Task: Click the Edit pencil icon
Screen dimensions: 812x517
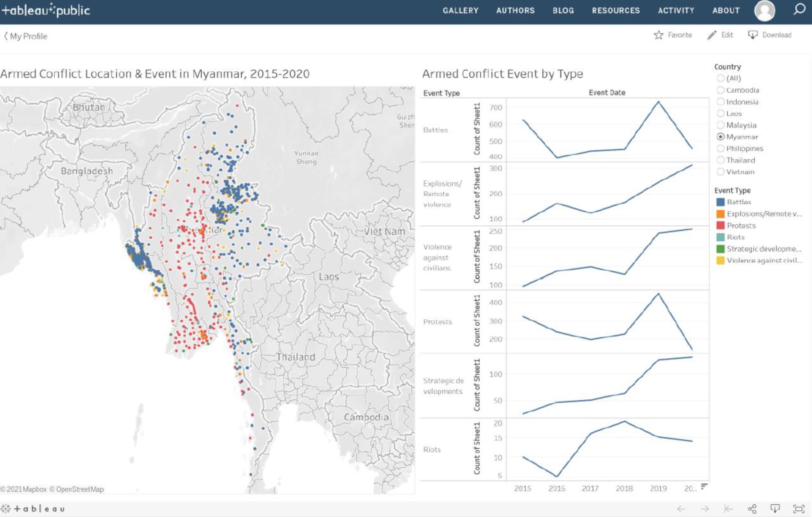Action: [712, 35]
